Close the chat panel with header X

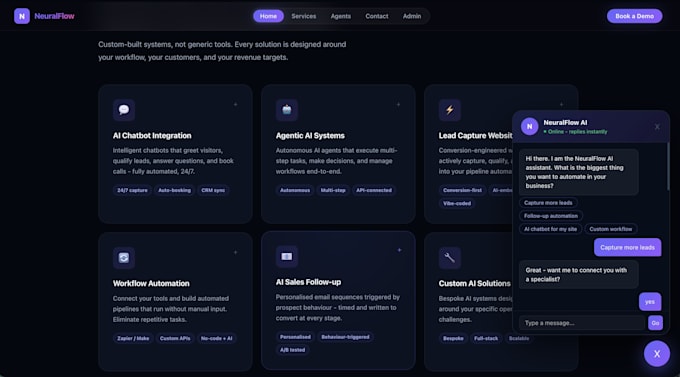coord(657,127)
